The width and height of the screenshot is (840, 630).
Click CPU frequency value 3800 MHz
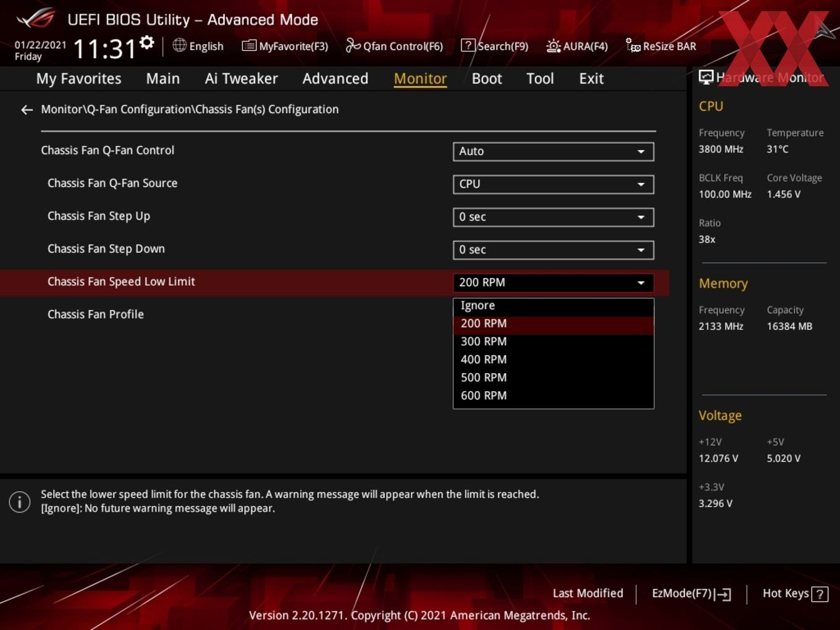pos(721,149)
